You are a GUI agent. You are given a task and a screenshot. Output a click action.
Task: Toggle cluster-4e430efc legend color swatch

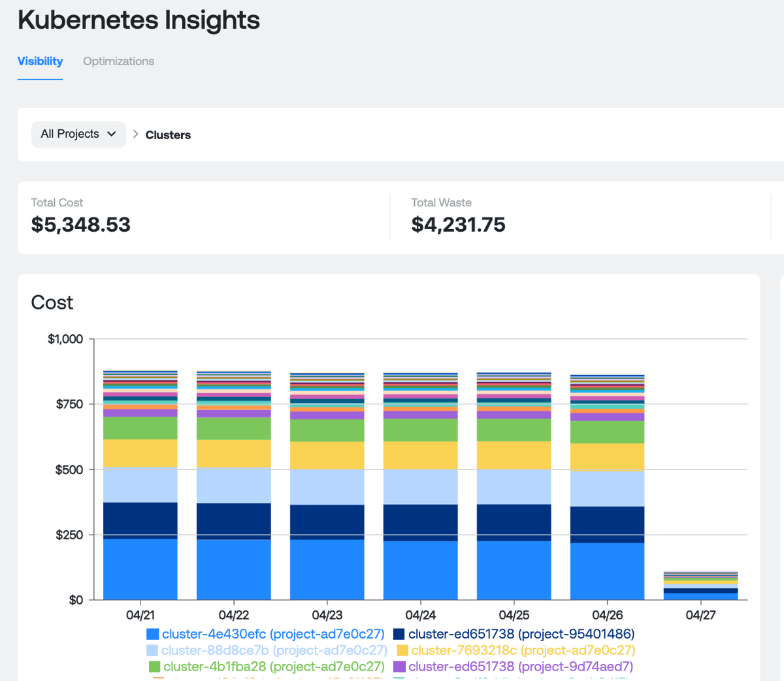pyautogui.click(x=153, y=634)
